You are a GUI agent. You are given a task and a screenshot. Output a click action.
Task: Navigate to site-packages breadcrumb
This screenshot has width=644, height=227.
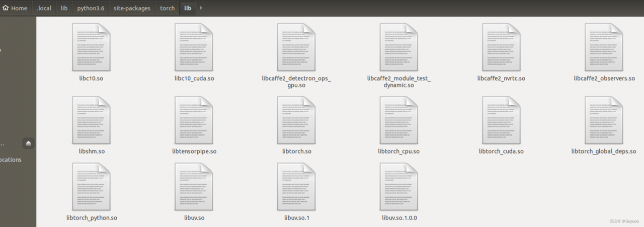pyautogui.click(x=133, y=8)
